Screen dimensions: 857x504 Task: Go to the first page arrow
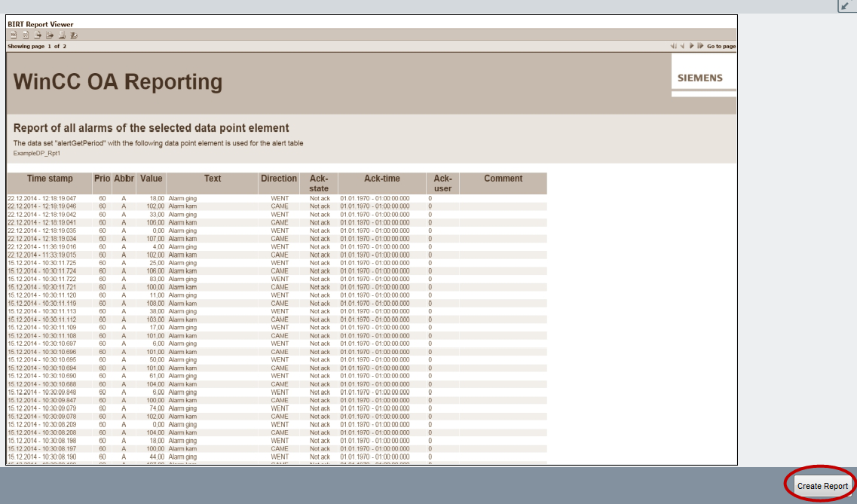[x=673, y=46]
